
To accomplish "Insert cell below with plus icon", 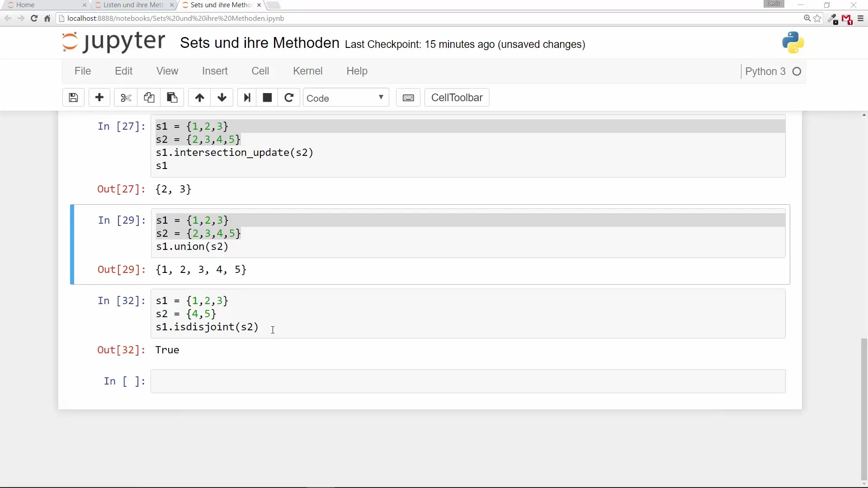I will pyautogui.click(x=99, y=98).
